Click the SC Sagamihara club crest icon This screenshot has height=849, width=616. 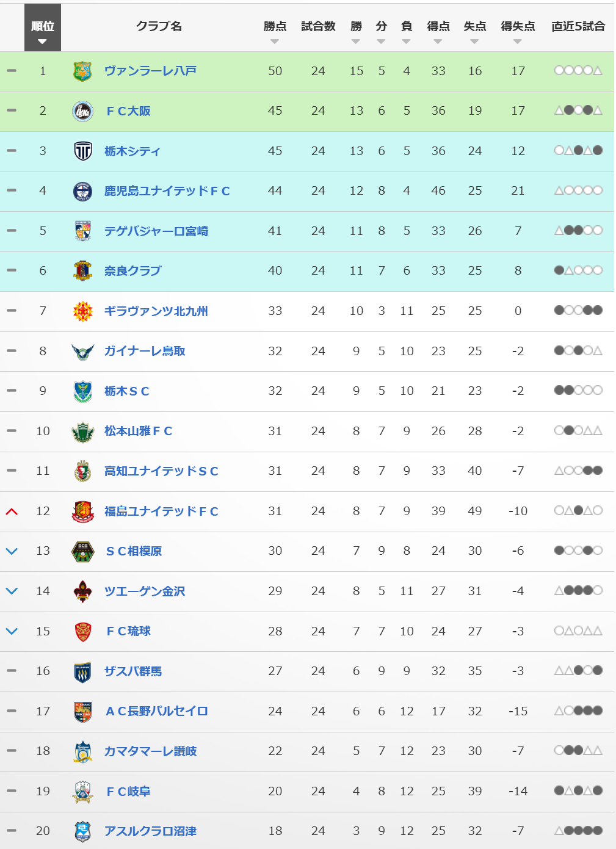[x=82, y=551]
